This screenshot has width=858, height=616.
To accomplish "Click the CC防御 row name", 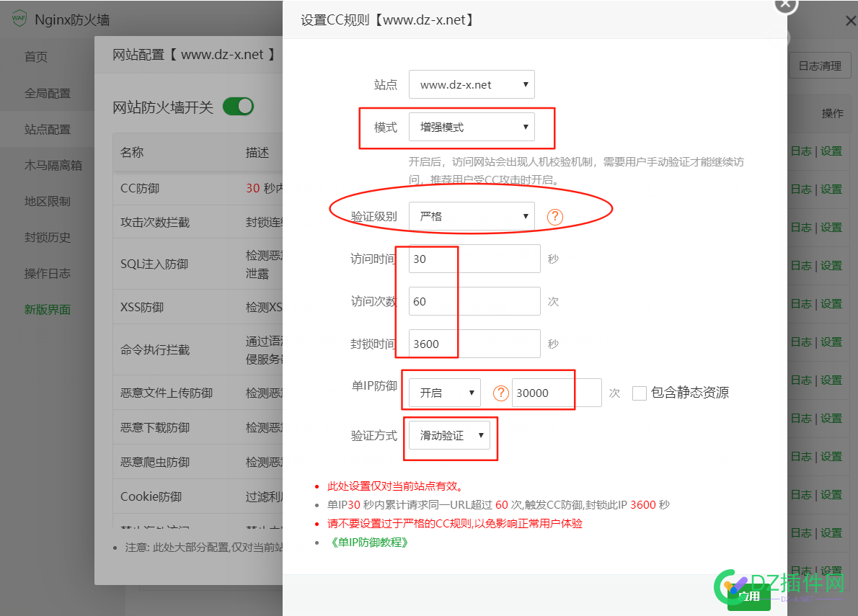I will pos(140,189).
